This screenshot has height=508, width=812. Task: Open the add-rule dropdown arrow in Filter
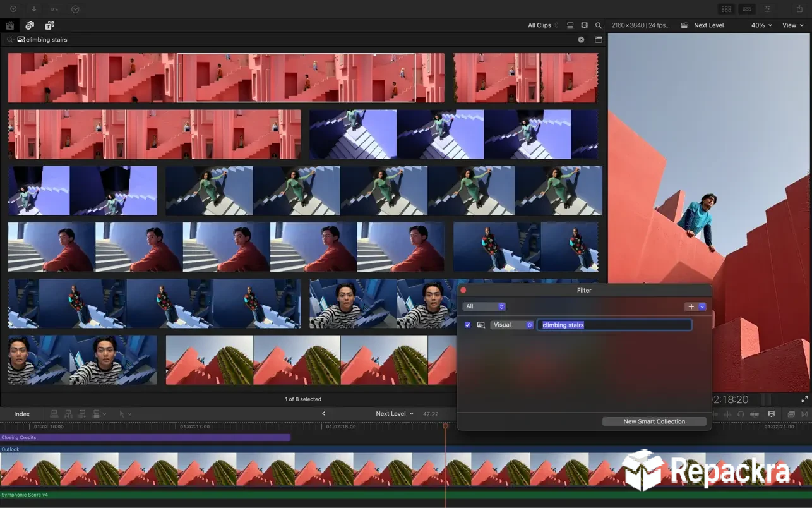(702, 306)
